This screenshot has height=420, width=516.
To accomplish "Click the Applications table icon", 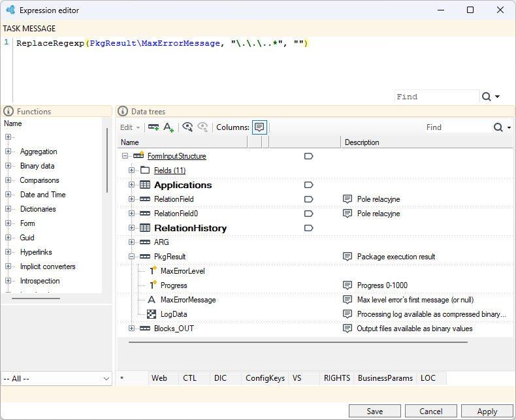I will [145, 185].
